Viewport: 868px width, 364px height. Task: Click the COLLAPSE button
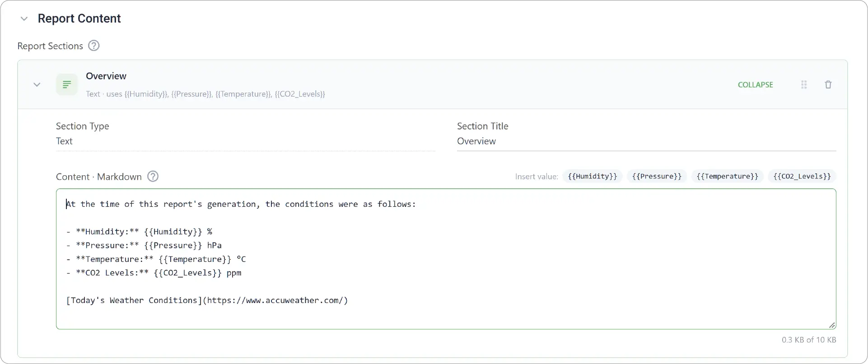click(756, 84)
